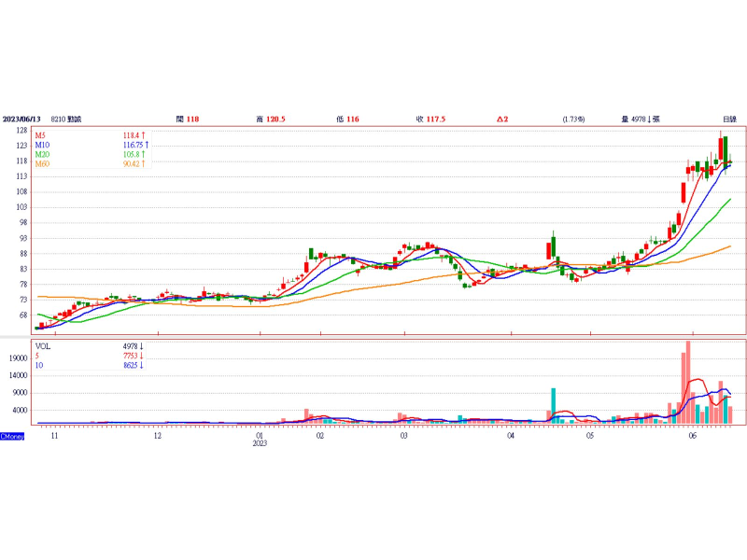Click the VOL legend in volume panel
Image resolution: width=747 pixels, height=560 pixels.
pyautogui.click(x=43, y=346)
